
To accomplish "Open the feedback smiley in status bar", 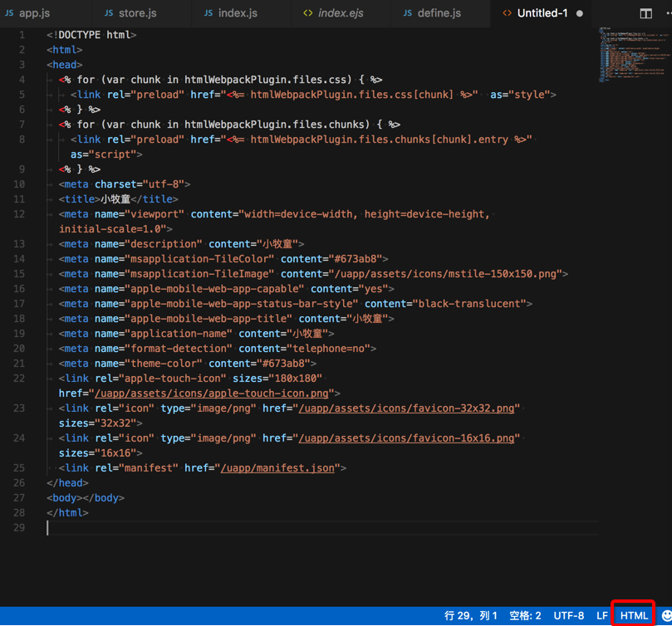I will tap(666, 616).
